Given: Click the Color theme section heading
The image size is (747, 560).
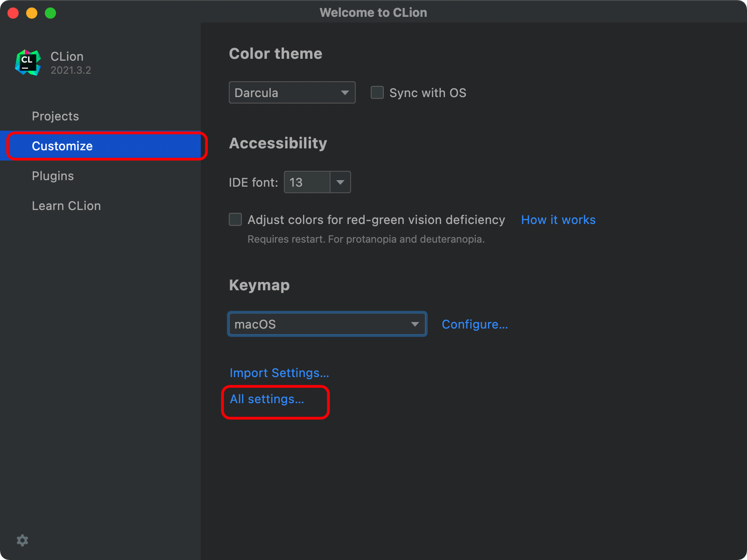Looking at the screenshot, I should click(x=275, y=53).
